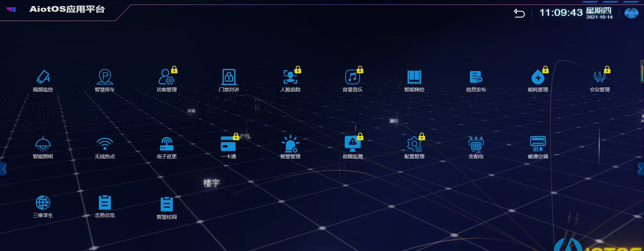Open the user avatar in top-right corner
Image resolution: width=644 pixels, height=251 pixels.
pyautogui.click(x=631, y=13)
